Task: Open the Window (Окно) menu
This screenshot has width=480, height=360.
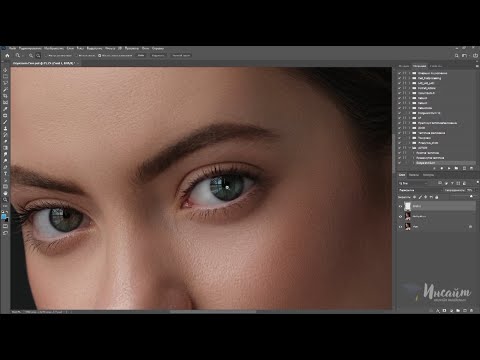Action: click(x=145, y=48)
